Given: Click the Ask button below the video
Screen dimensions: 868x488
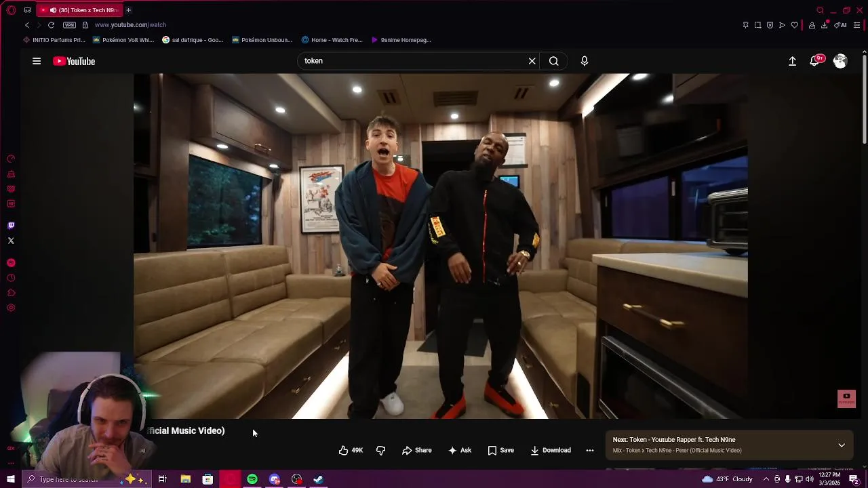Looking at the screenshot, I should point(460,451).
